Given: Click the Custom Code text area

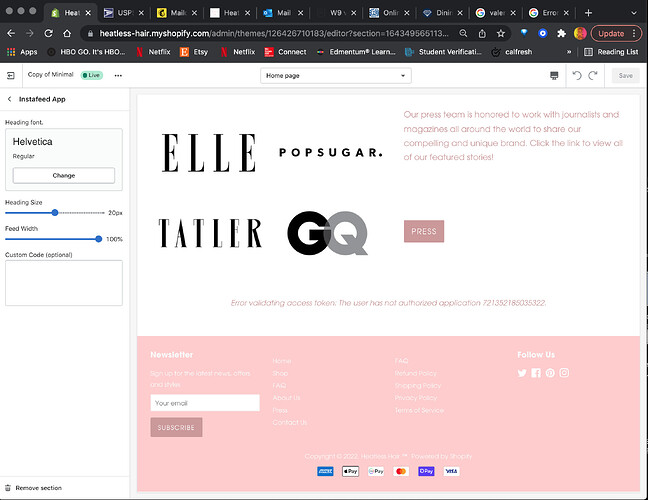Looking at the screenshot, I should click(64, 283).
